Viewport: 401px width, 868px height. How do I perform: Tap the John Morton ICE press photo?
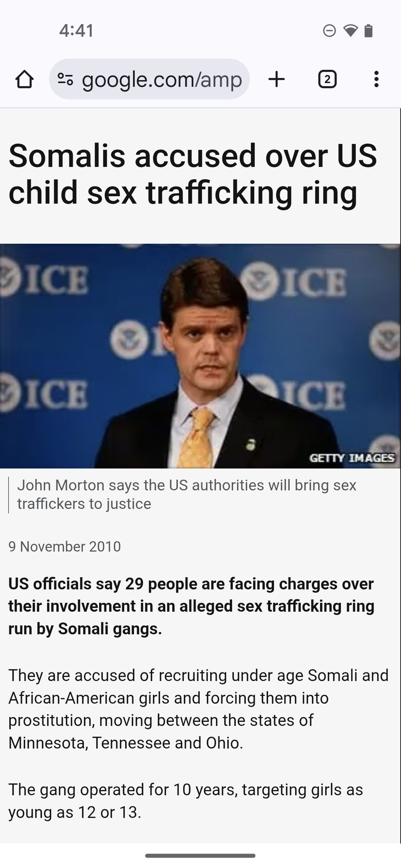point(200,356)
